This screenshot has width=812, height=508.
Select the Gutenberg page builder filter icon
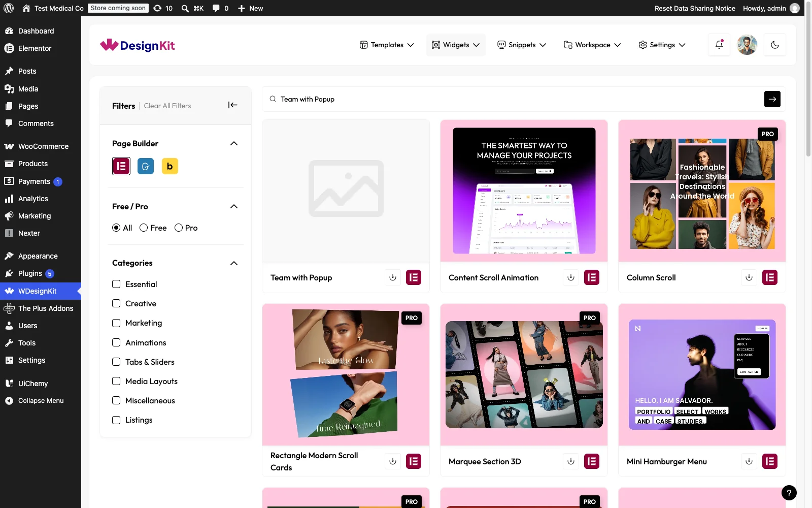tap(146, 166)
